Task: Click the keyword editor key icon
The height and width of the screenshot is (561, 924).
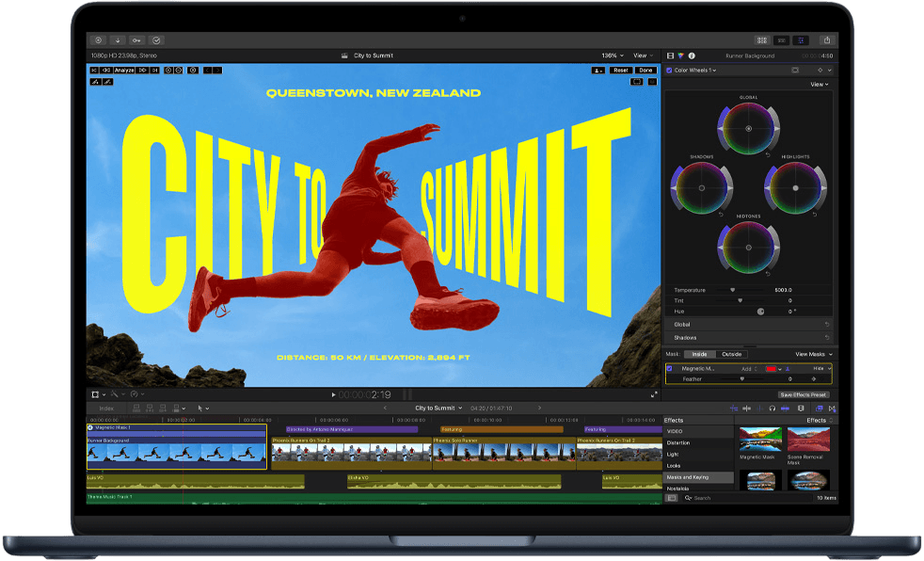Action: point(136,40)
